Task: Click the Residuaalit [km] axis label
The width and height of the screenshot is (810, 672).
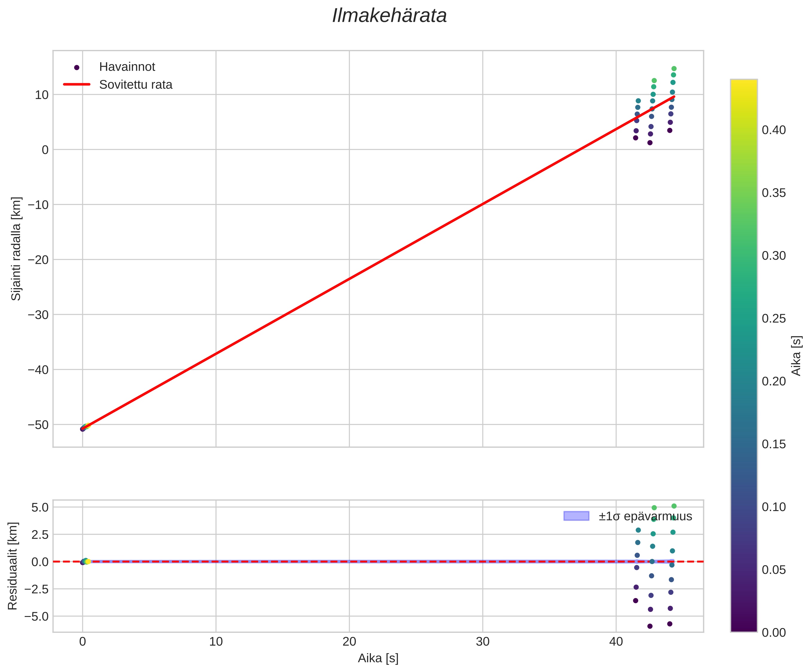Action: point(13,566)
